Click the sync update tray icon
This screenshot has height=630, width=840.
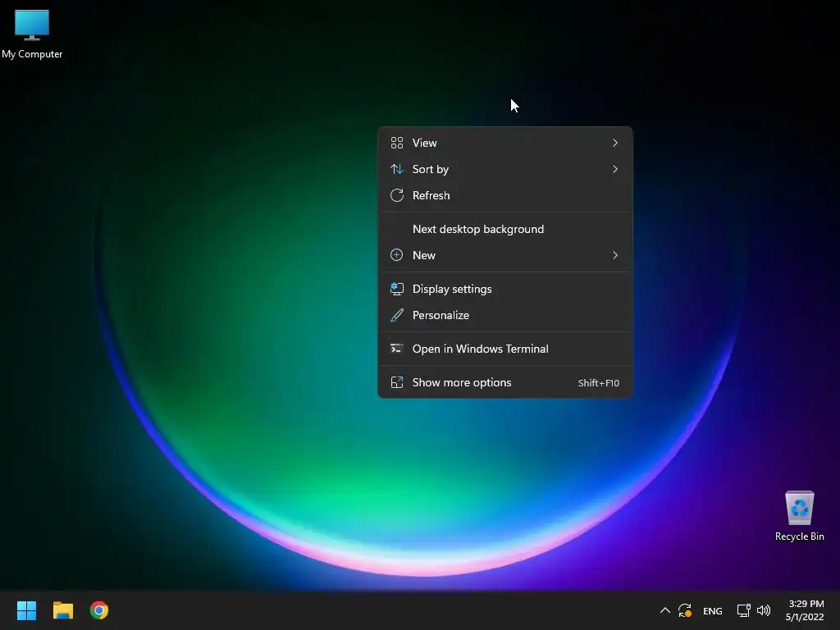(x=685, y=610)
